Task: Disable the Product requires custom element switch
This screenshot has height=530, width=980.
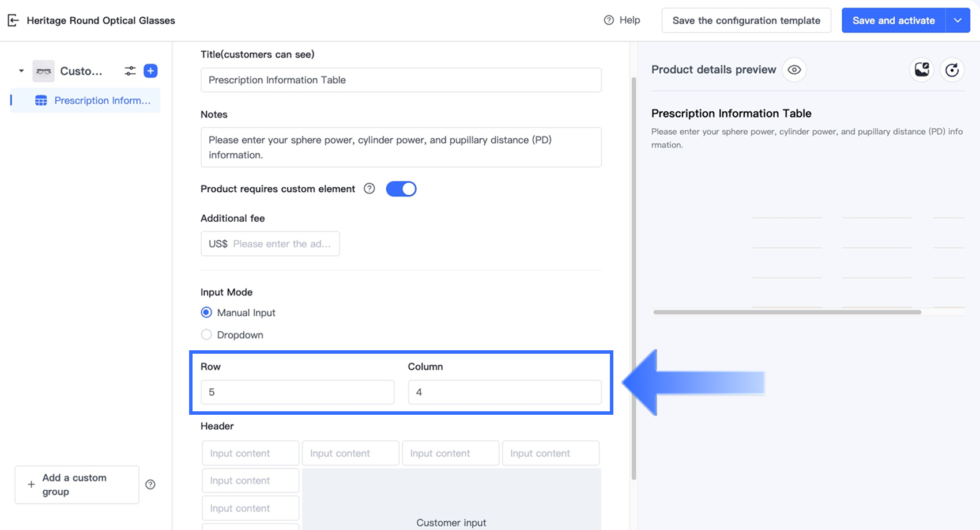Action: [401, 189]
